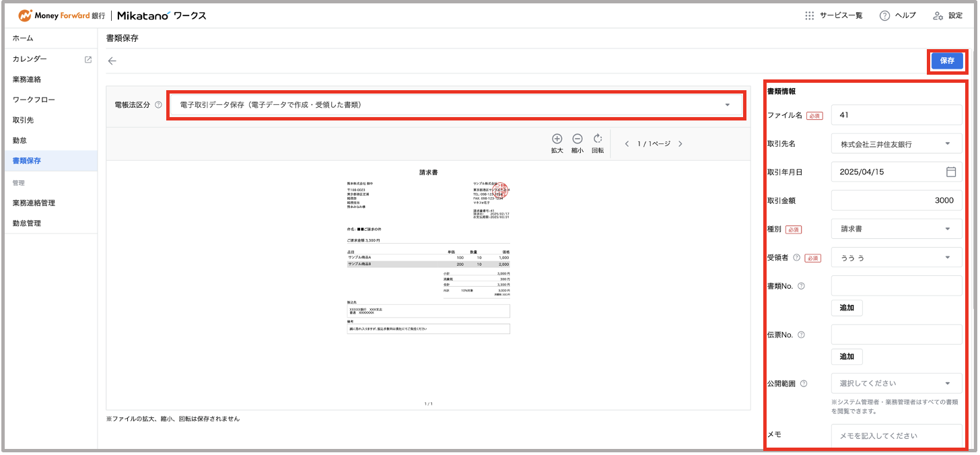Open 設定 user settings icon
The image size is (980, 455).
click(938, 15)
